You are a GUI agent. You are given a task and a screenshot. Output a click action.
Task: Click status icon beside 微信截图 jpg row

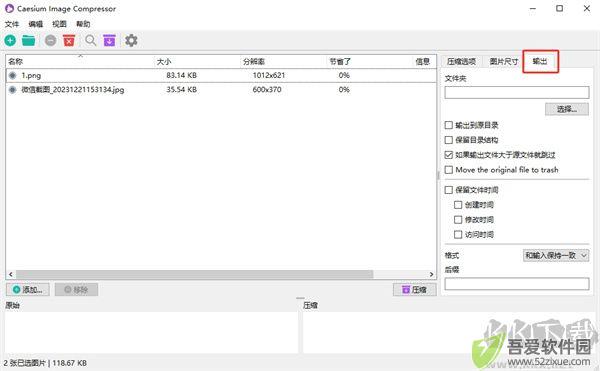point(13,89)
